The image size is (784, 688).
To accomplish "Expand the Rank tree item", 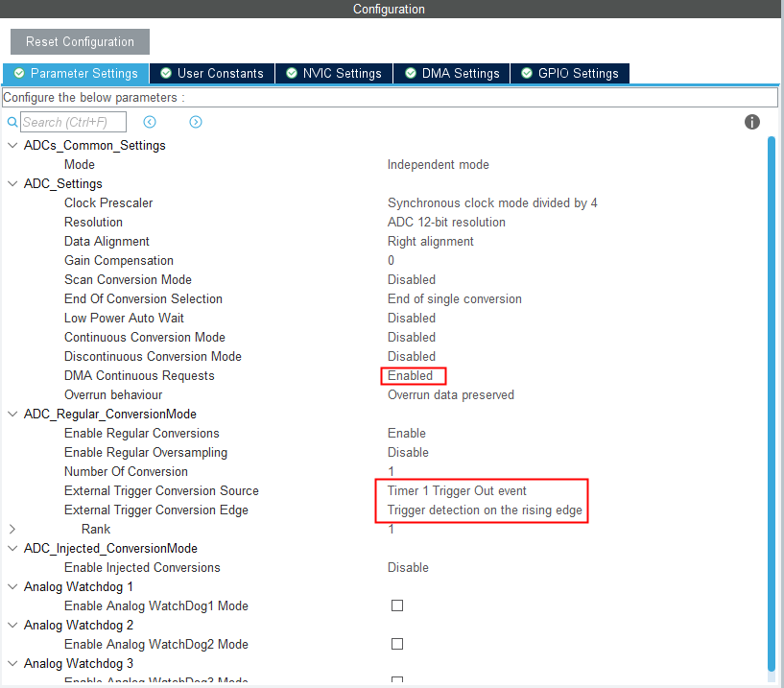I will (12, 529).
